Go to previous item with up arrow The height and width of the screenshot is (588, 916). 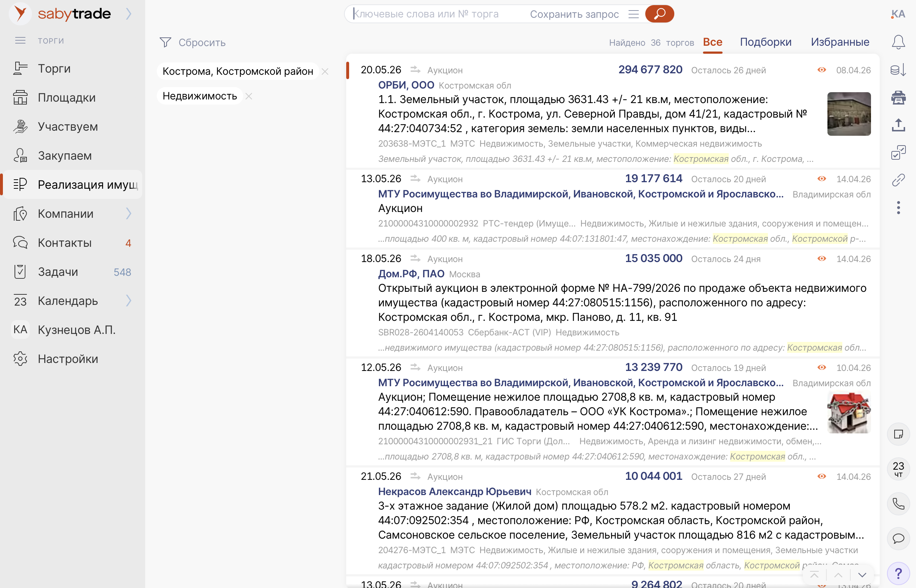838,575
